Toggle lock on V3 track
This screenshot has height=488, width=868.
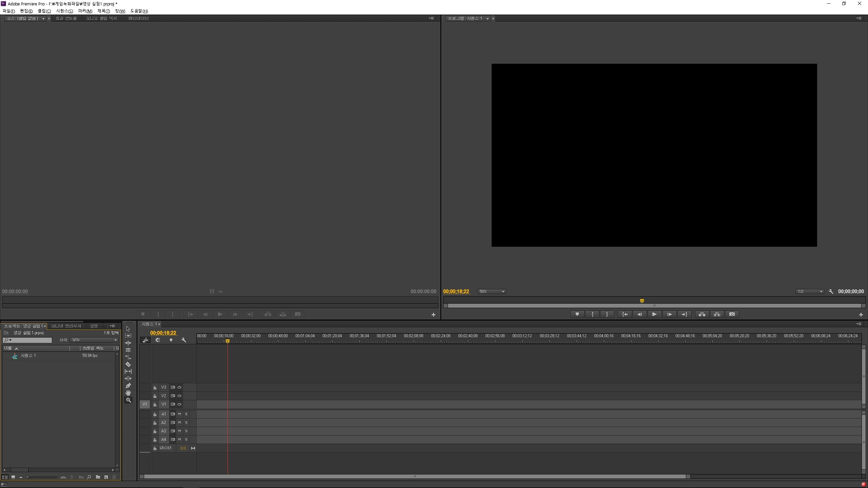(x=155, y=388)
